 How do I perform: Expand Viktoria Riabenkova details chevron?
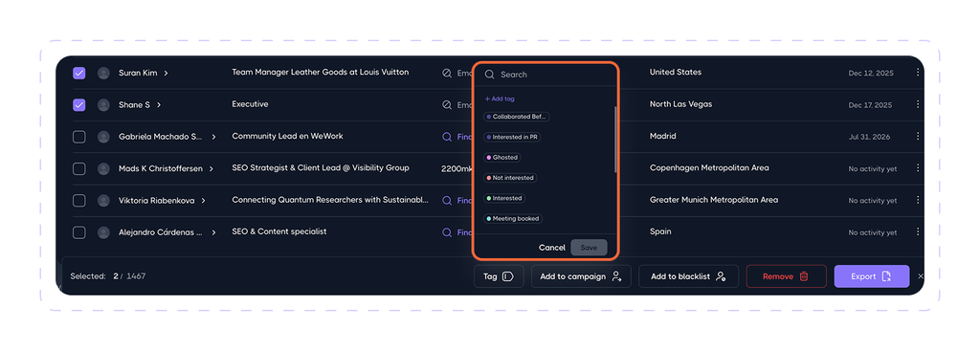pyautogui.click(x=204, y=201)
